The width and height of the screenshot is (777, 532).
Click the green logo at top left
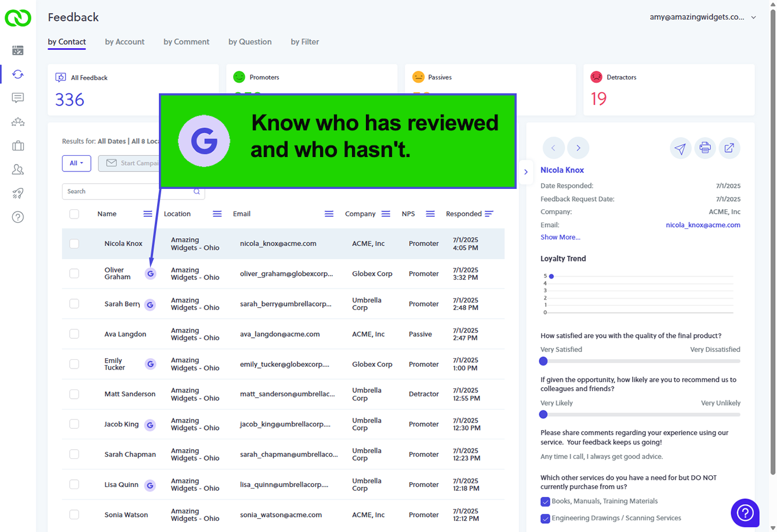point(17,17)
